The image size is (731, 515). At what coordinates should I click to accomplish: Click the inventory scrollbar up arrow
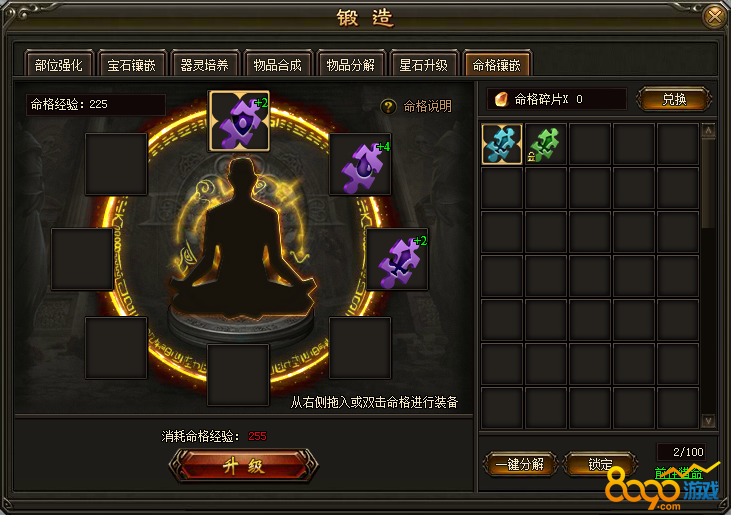click(x=708, y=130)
